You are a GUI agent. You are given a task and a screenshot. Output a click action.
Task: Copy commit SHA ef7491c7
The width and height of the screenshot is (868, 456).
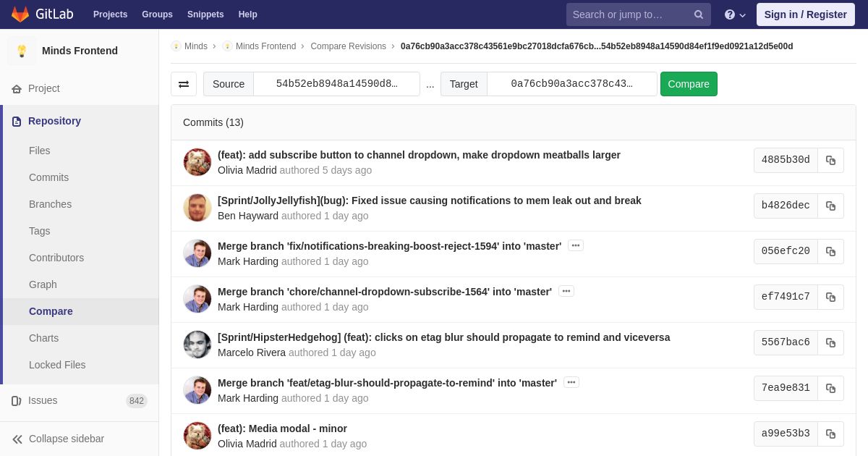pyautogui.click(x=830, y=297)
